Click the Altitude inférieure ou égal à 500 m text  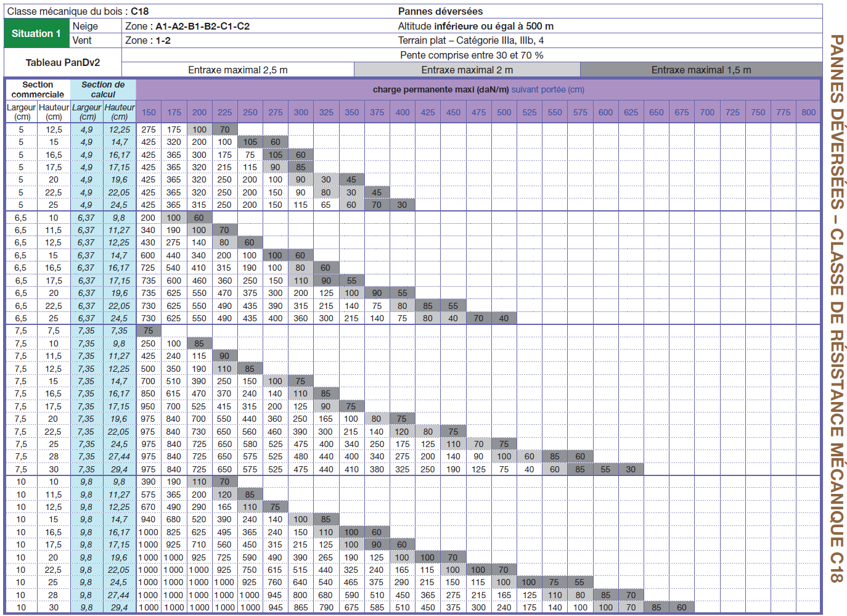point(475,26)
